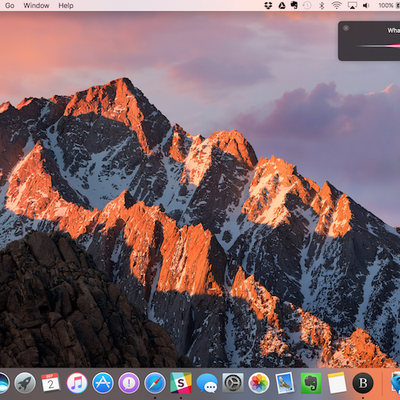400x400 pixels.
Task: Open the Messages app in dock
Action: (x=207, y=384)
